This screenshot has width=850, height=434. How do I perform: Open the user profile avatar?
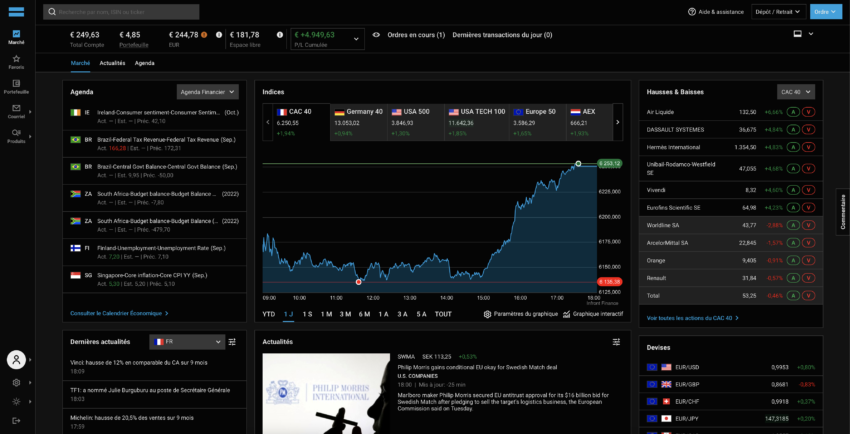pos(16,360)
